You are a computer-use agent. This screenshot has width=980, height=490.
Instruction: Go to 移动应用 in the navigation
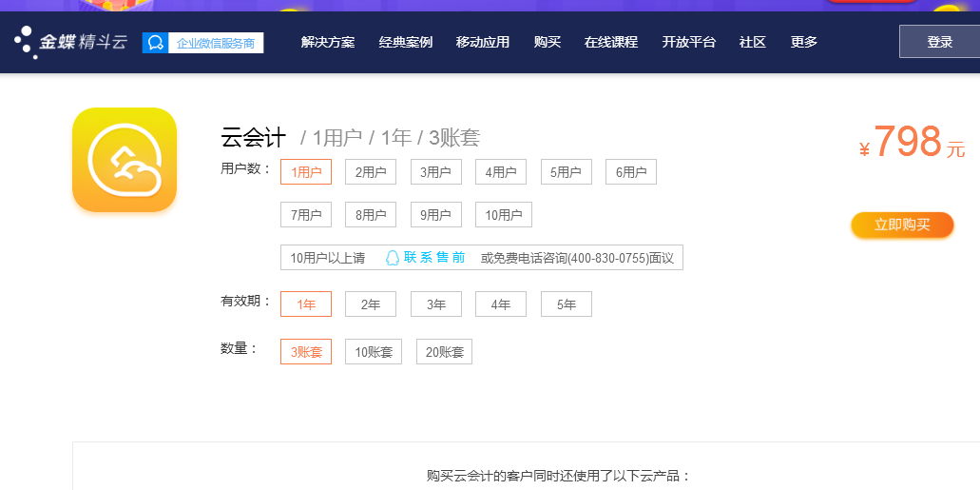(x=483, y=43)
